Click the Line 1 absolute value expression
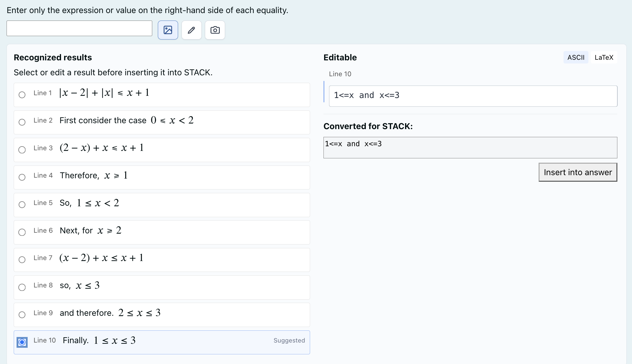Viewport: 632px width, 364px height. coord(104,92)
